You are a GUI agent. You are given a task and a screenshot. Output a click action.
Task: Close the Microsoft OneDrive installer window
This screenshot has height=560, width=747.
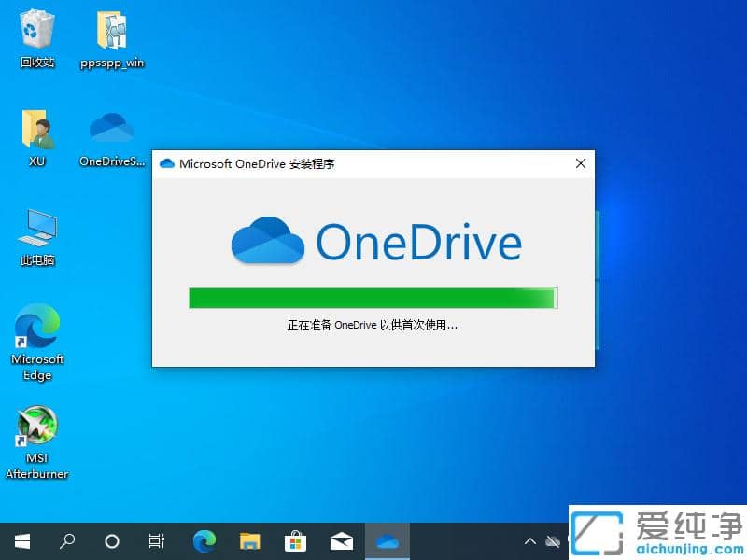click(x=580, y=162)
